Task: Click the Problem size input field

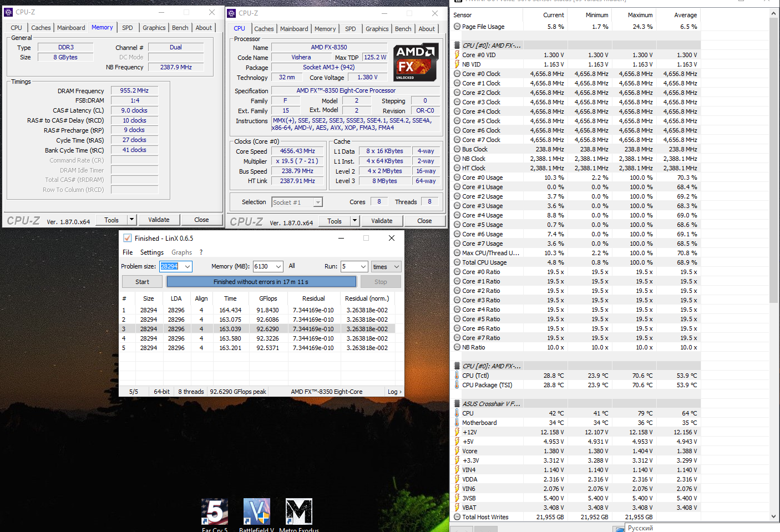Action: coord(171,267)
